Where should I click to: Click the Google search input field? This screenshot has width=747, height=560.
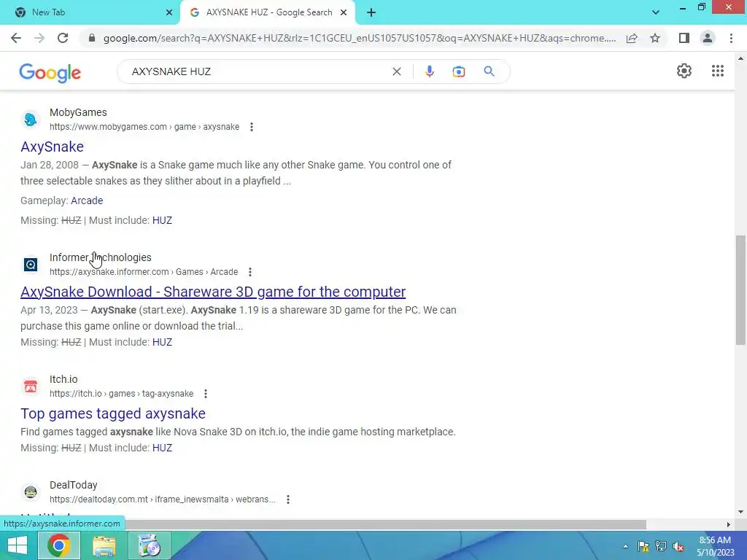[258, 71]
